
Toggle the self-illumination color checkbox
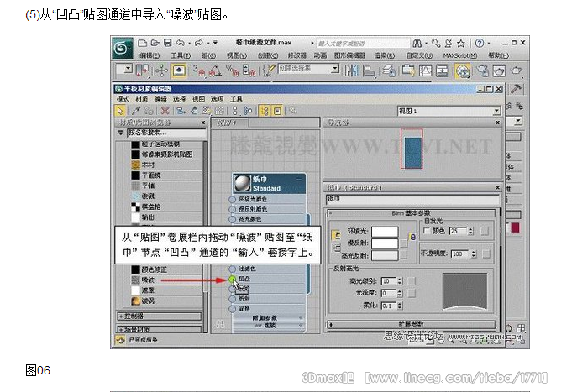427,231
